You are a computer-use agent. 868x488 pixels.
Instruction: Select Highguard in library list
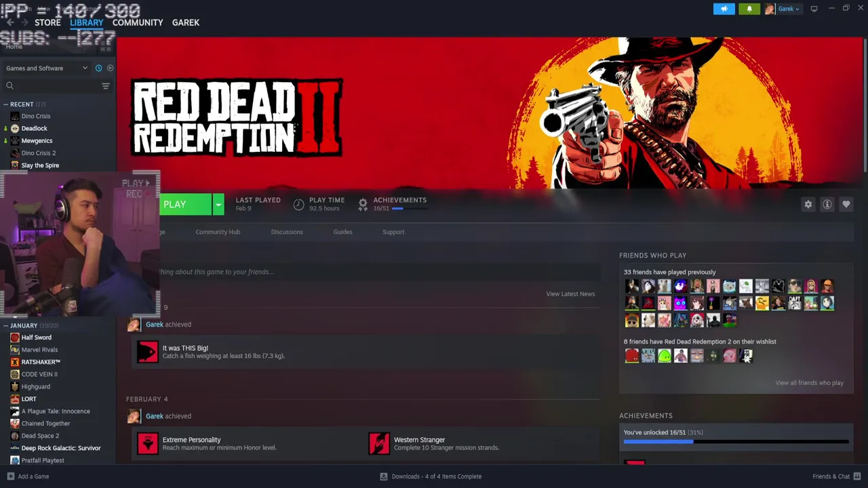[35, 386]
